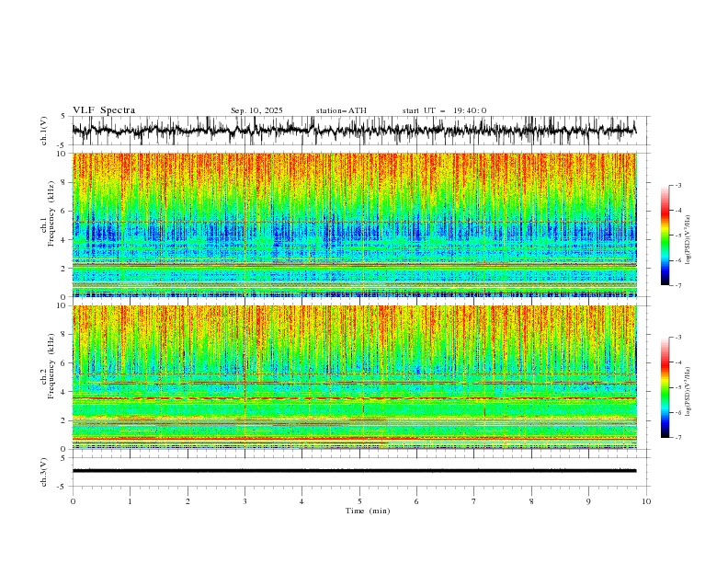The width and height of the screenshot is (728, 563).
Task: Click the ch.3 flat black waveform trace
Action: (354, 471)
